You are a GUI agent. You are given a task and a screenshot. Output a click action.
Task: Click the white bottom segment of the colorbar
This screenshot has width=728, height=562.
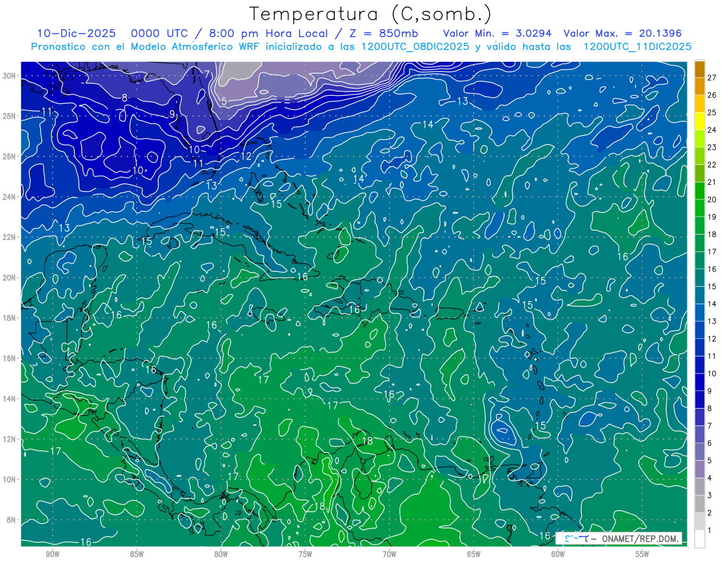tap(700, 539)
